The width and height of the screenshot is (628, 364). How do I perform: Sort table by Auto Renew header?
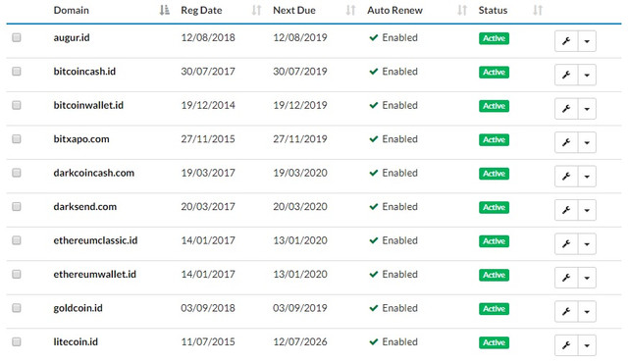[x=394, y=11]
